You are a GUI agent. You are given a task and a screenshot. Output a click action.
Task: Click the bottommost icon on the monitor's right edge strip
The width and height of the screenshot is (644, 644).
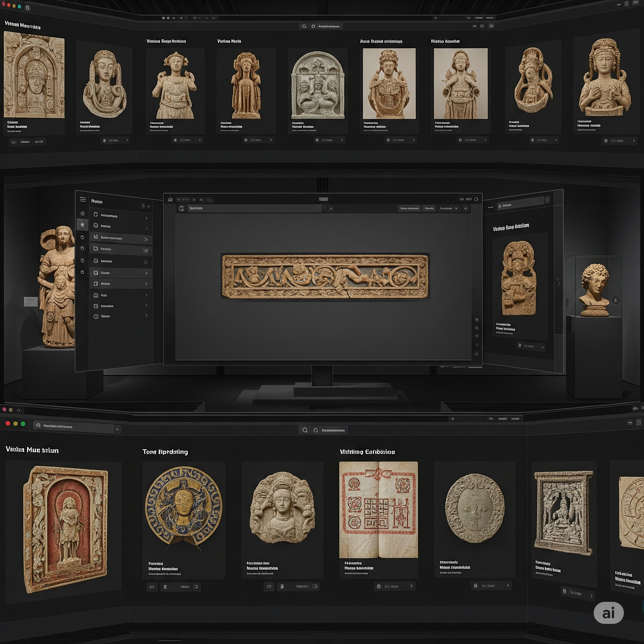pos(477,354)
